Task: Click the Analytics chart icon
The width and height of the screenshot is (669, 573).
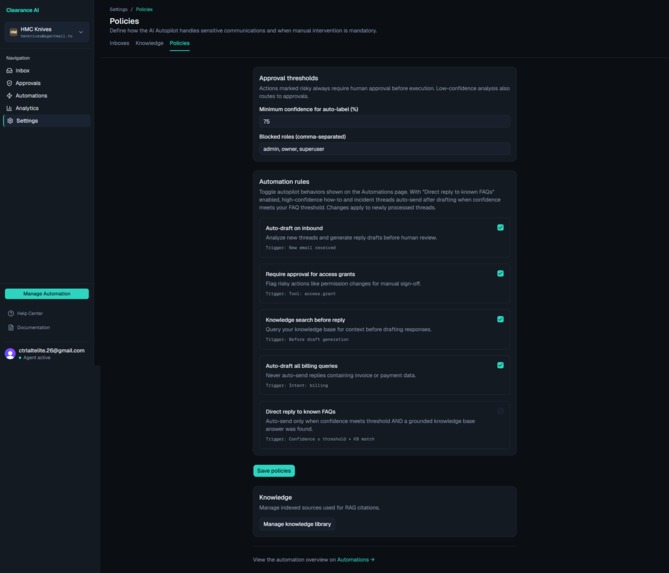Action: pyautogui.click(x=9, y=108)
